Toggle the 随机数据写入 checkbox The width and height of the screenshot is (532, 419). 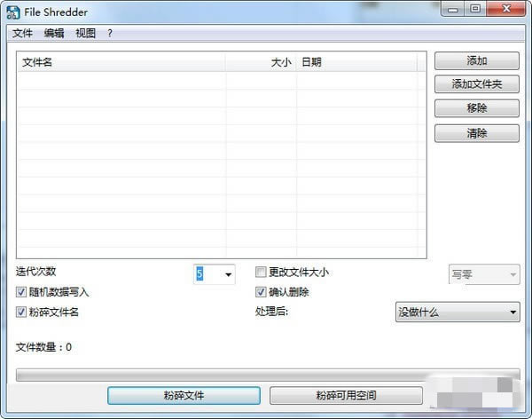coord(21,292)
